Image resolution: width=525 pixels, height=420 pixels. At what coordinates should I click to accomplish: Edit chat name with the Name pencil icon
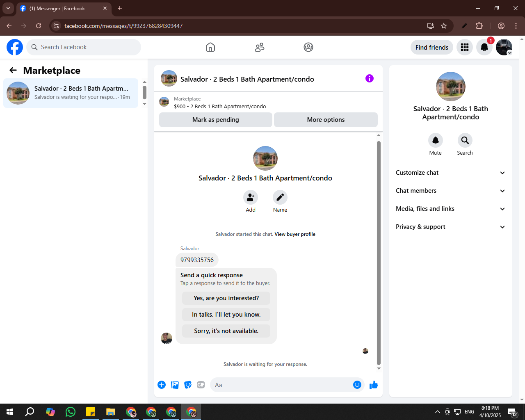[x=280, y=197]
